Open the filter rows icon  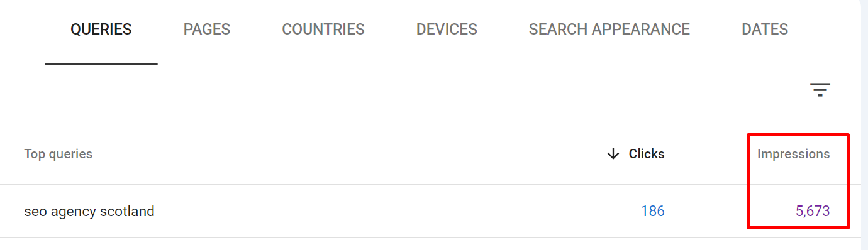tap(820, 90)
